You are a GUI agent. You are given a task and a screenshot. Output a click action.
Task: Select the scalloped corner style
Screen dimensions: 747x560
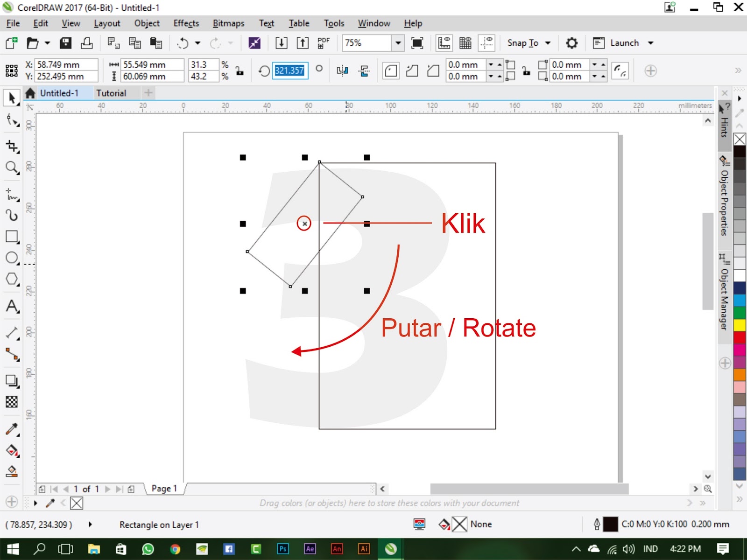[412, 70]
